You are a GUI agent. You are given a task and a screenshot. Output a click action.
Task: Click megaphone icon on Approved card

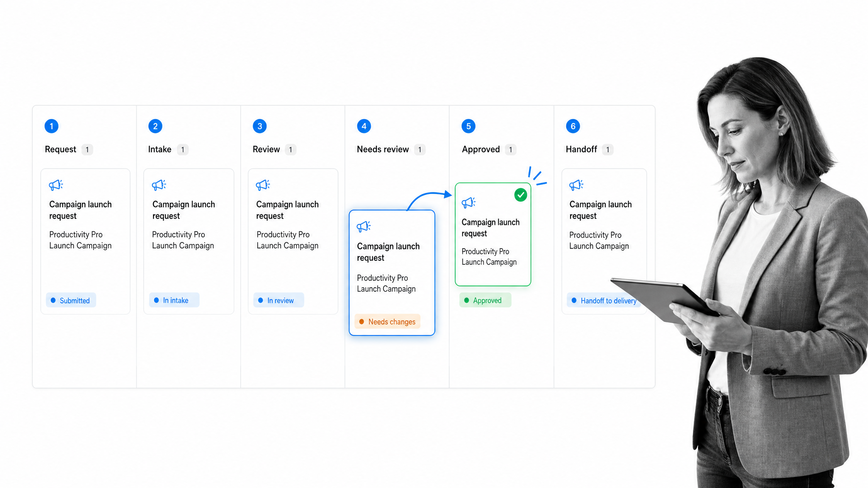468,202
